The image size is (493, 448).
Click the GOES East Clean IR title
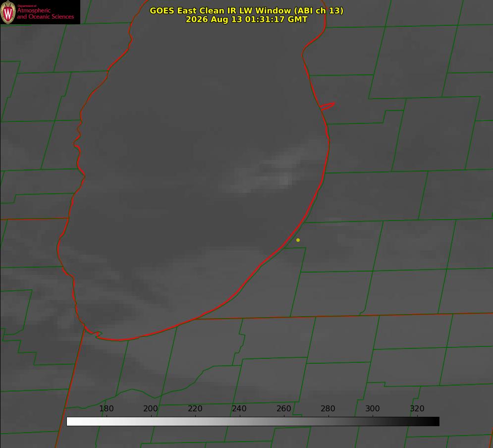pos(247,10)
